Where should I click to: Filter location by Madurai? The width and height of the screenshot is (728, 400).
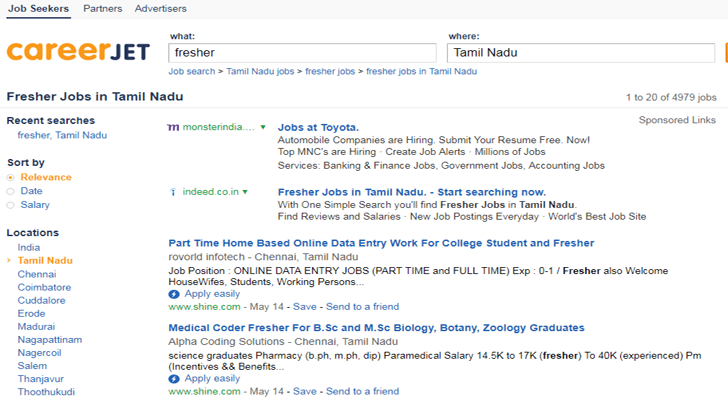coord(36,327)
